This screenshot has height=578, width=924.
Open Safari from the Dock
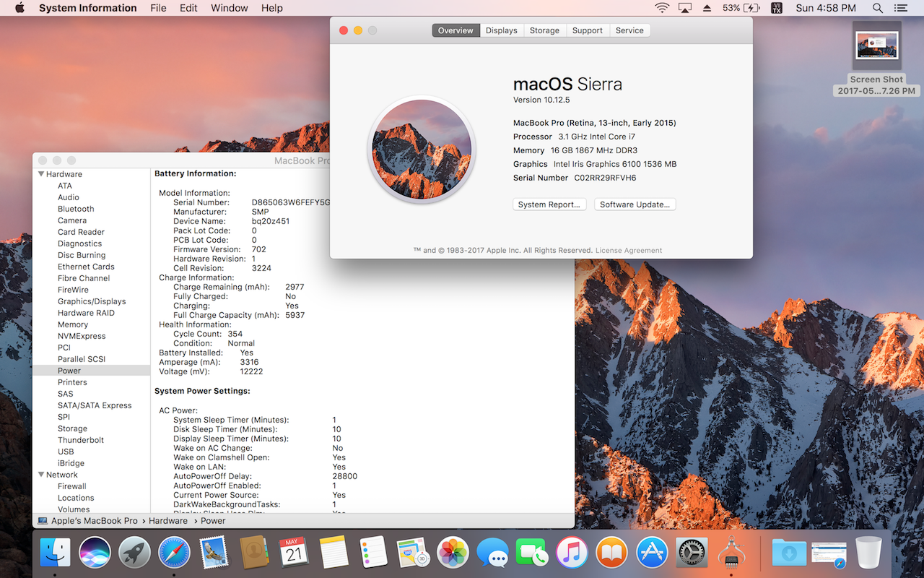pos(174,553)
